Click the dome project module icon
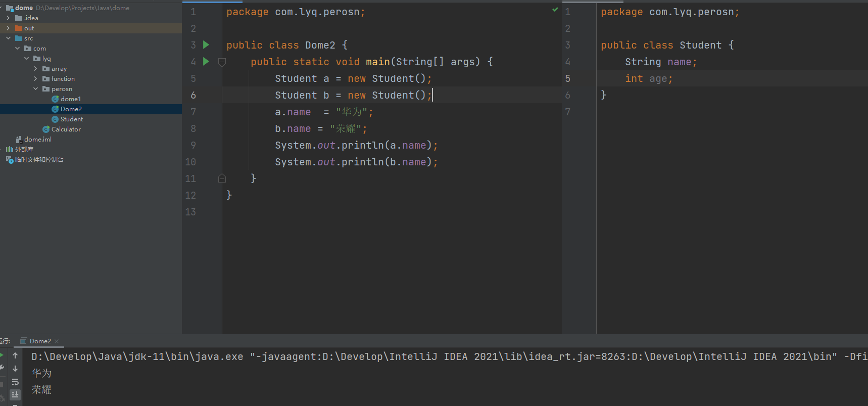 [x=10, y=8]
